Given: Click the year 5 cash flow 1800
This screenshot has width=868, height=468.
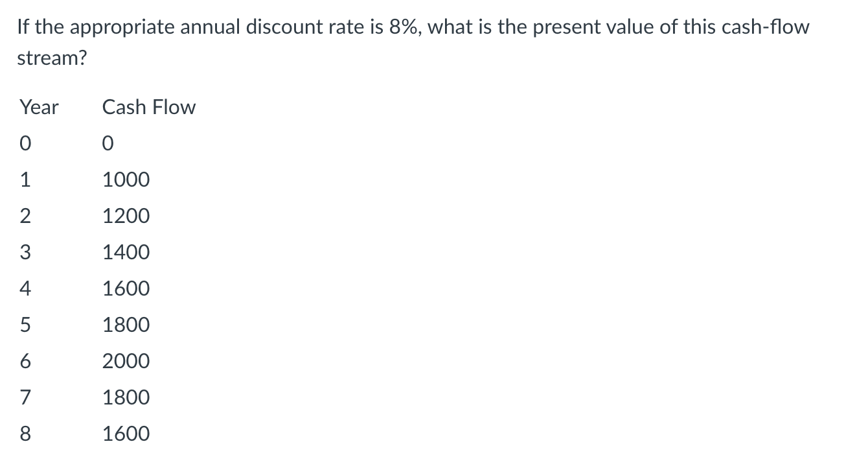Looking at the screenshot, I should [x=126, y=325].
